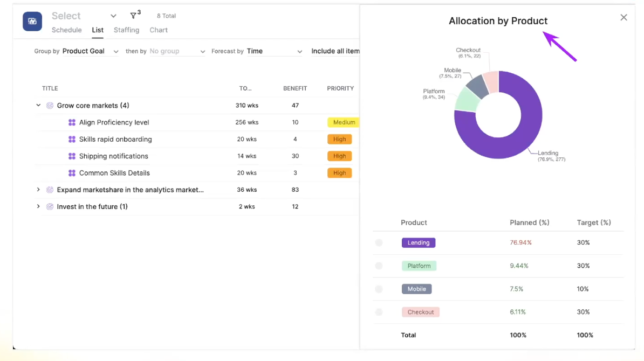Switch to the Schedule tab
The height and width of the screenshot is (361, 644).
pyautogui.click(x=66, y=30)
